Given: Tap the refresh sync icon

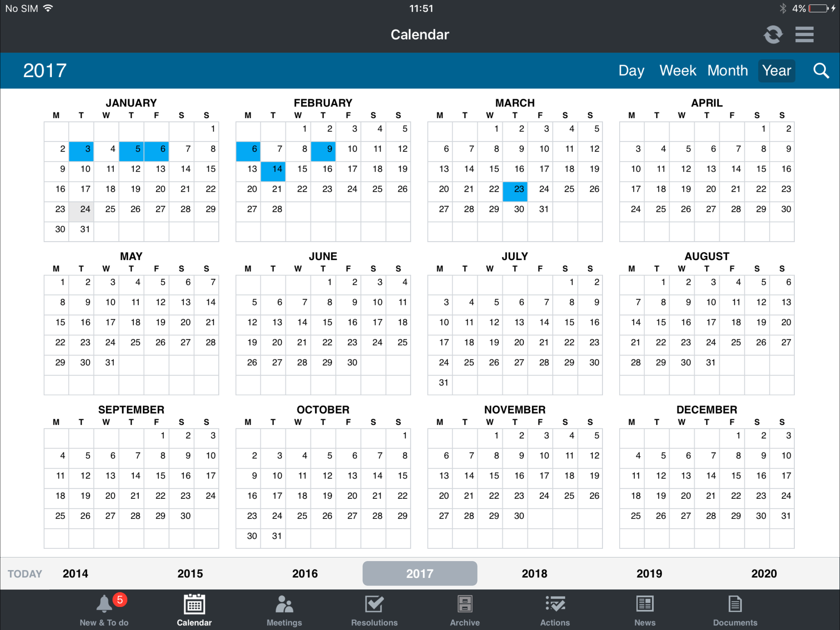Looking at the screenshot, I should (x=773, y=34).
